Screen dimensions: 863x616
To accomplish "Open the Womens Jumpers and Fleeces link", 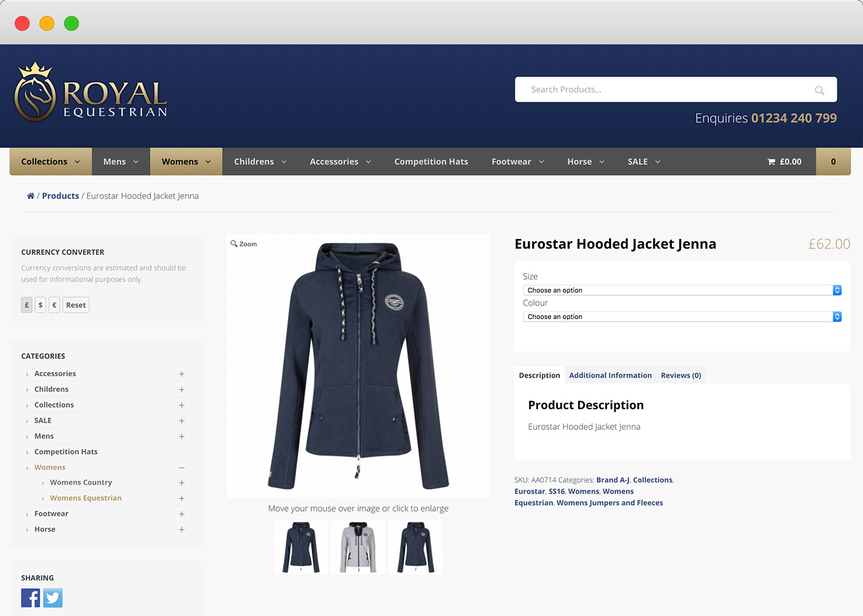I will (610, 503).
